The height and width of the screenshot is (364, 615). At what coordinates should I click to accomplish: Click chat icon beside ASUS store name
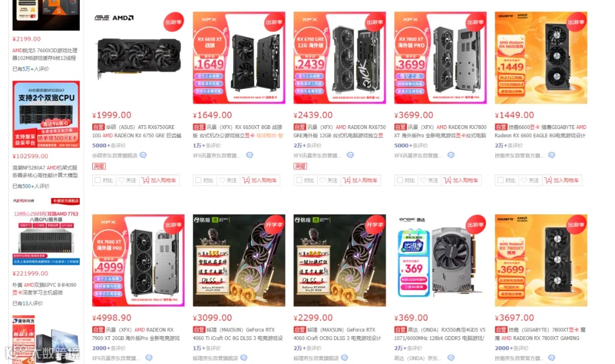(143, 155)
